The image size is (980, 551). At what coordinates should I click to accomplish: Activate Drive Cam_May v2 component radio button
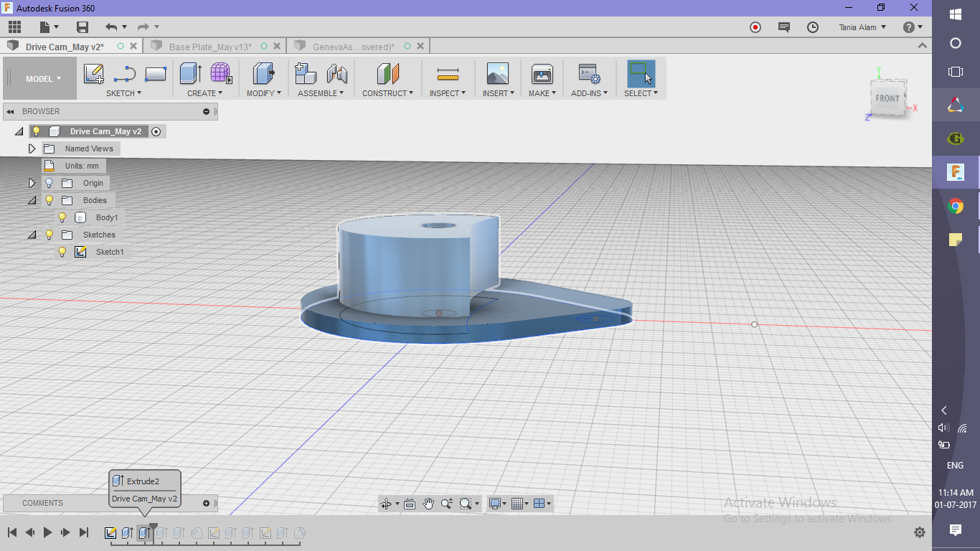pyautogui.click(x=156, y=131)
